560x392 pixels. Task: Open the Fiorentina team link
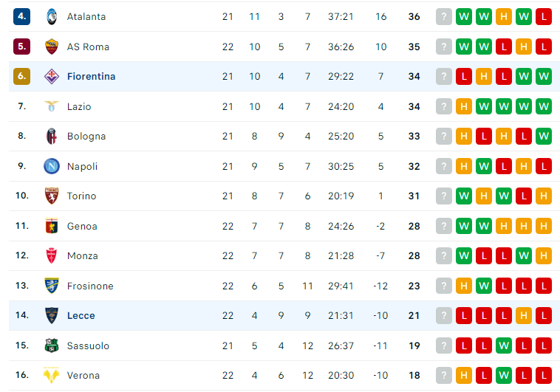click(92, 76)
